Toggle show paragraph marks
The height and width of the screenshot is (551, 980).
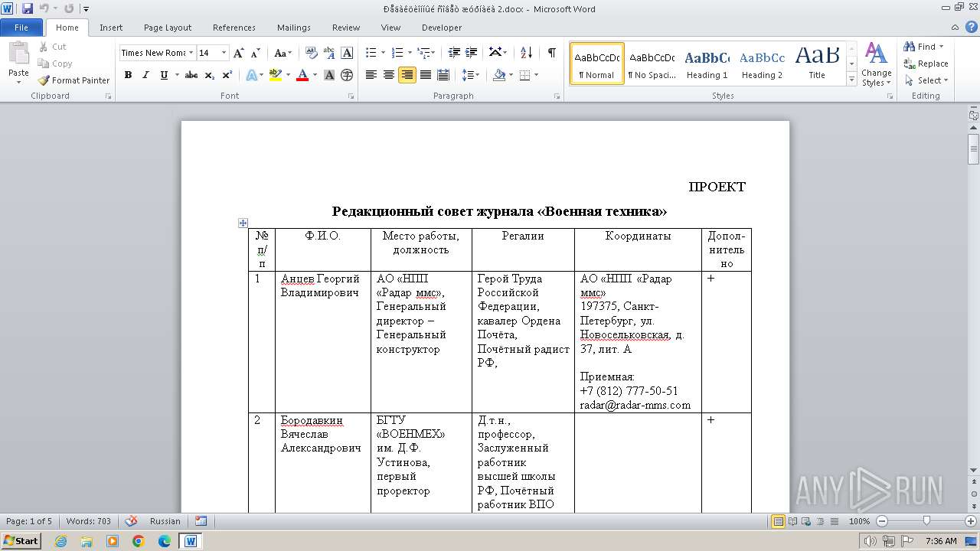(551, 53)
